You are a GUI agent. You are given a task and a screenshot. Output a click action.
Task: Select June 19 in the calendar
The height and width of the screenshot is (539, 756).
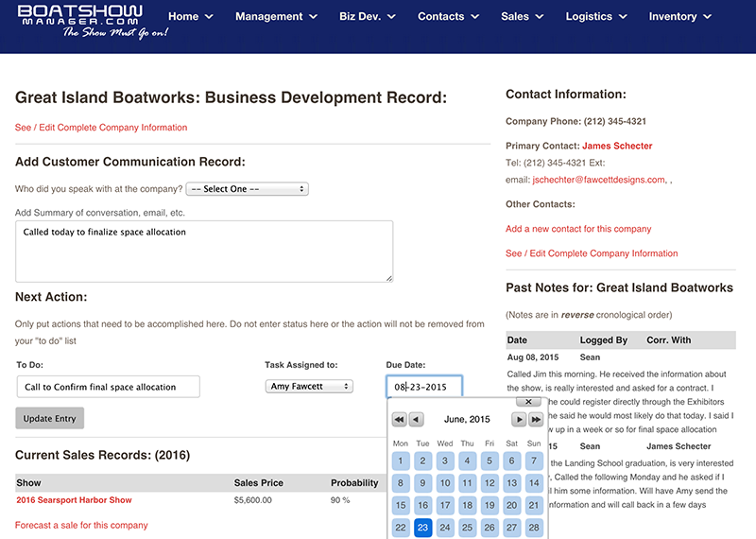pyautogui.click(x=490, y=505)
